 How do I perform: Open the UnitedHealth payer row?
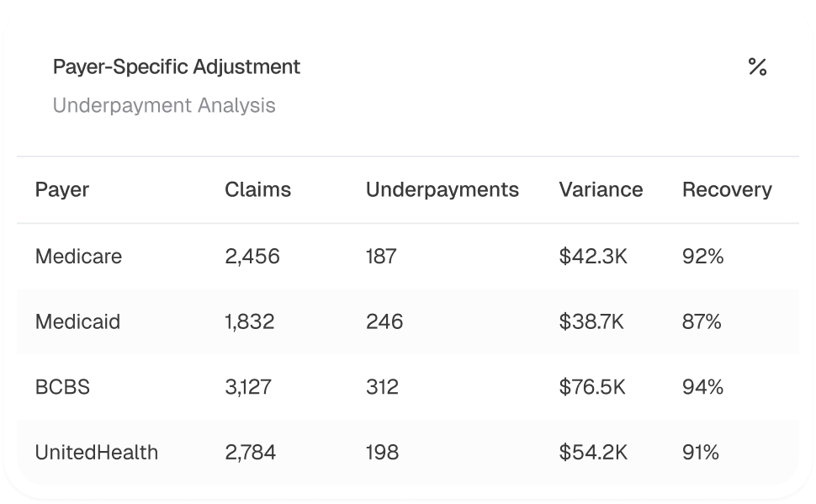(96, 453)
